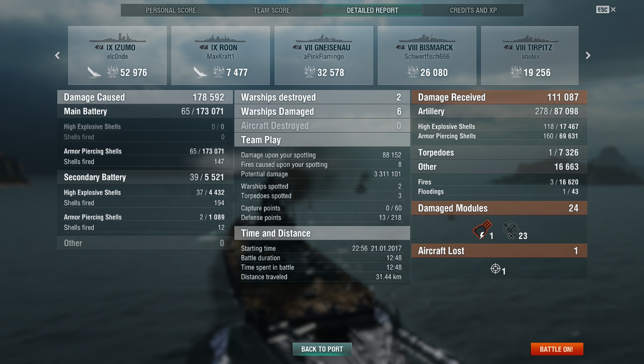Select the VIII Bismarck ship card

pyautogui.click(x=427, y=55)
